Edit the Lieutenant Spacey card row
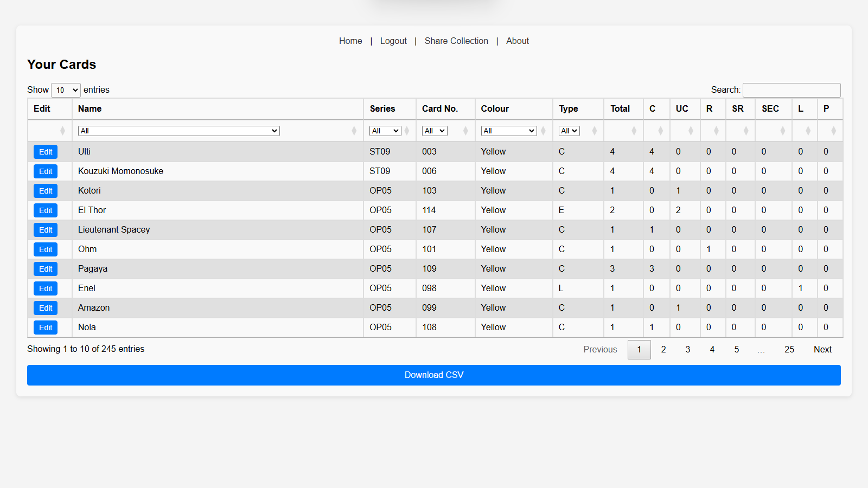The image size is (868, 488). pos(46,230)
